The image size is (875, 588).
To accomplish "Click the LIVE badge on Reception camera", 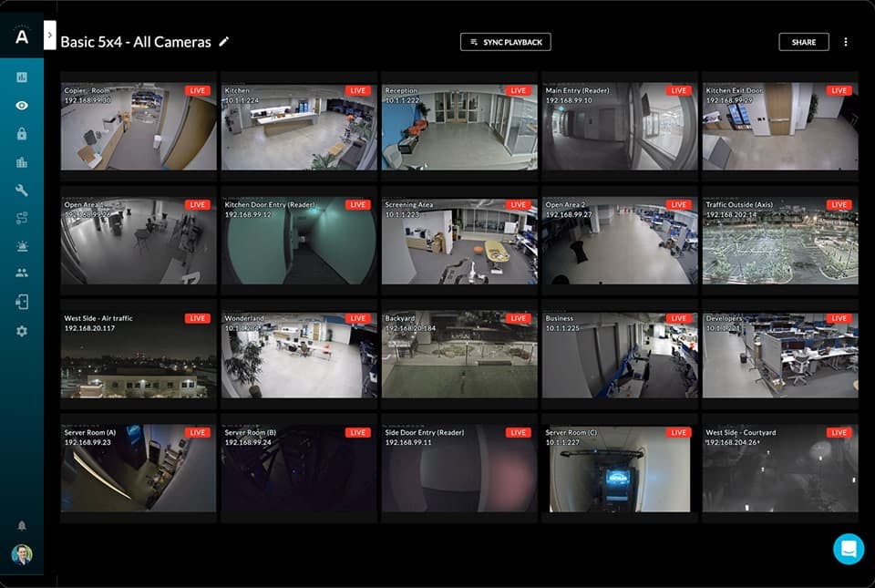I will [x=519, y=91].
